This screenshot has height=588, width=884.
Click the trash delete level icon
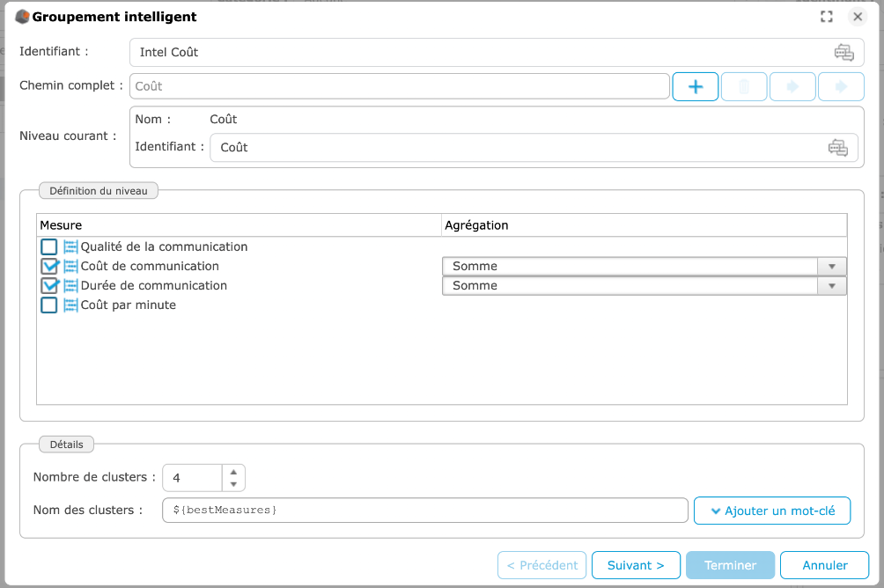744,86
